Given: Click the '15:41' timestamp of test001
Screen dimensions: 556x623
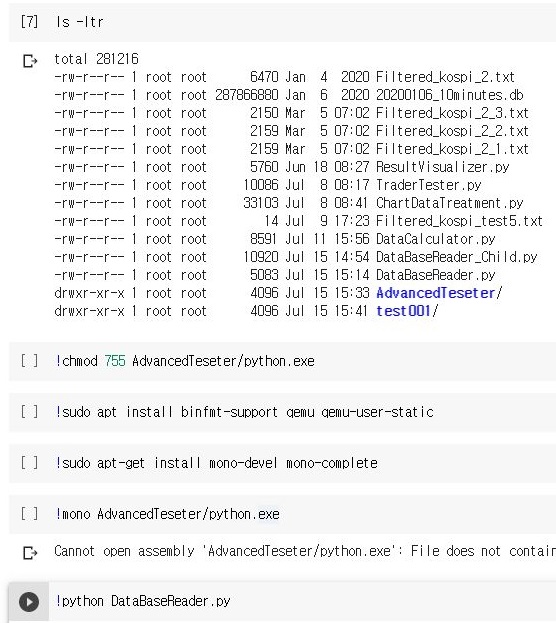Looking at the screenshot, I should [x=351, y=311].
